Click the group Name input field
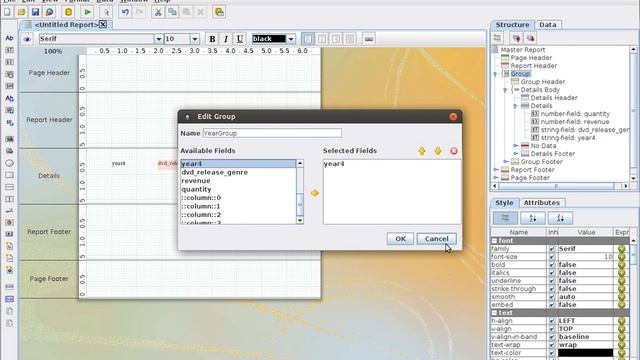Screen dimensions: 640x360 (x=272, y=133)
